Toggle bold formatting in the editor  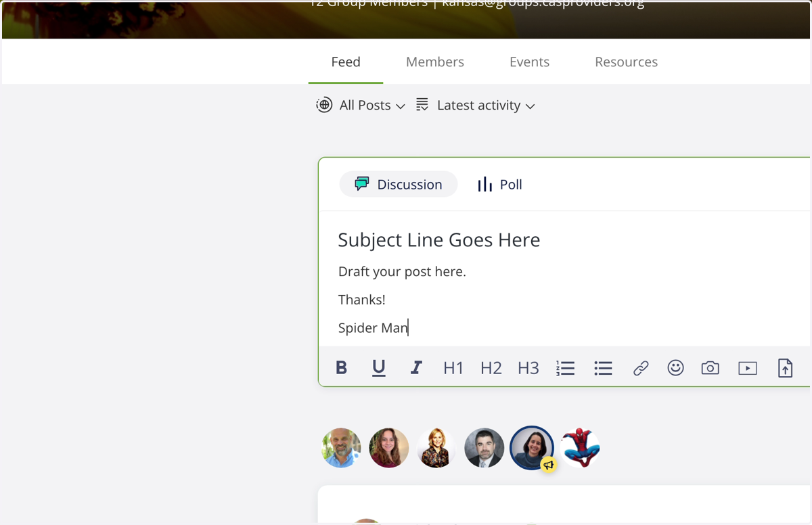(342, 368)
